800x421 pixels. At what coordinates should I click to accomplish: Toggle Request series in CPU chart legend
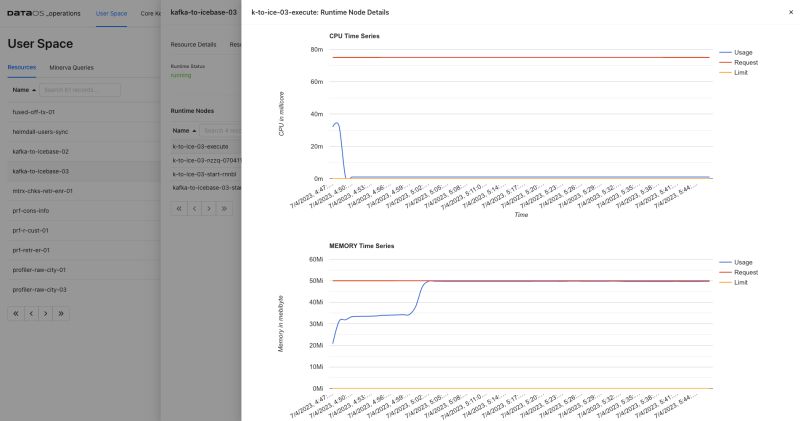coord(738,62)
